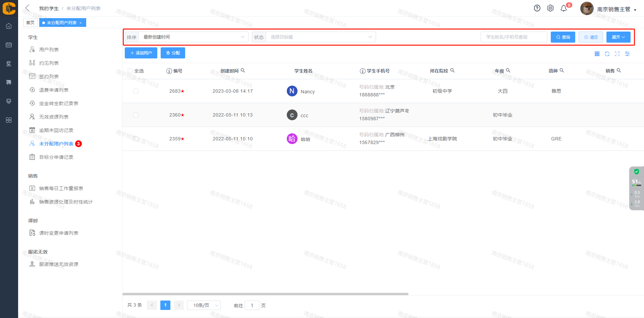Open 签约列表 in the sidebar
The image size is (644, 318).
click(49, 77)
